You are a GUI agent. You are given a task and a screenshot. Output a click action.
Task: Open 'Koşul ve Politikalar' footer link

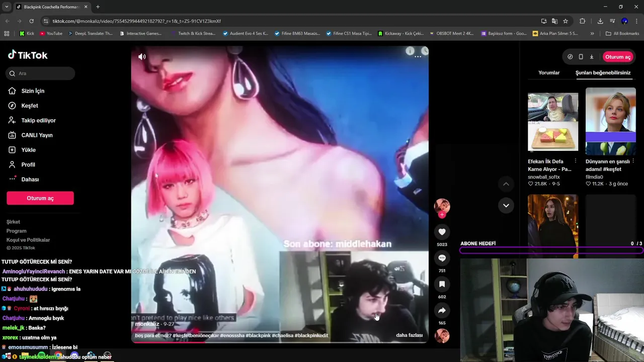point(28,240)
